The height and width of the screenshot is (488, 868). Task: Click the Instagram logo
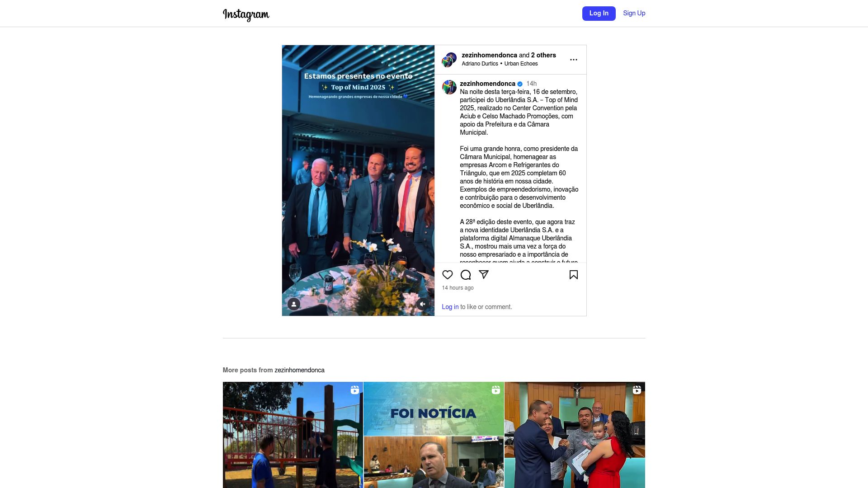(246, 14)
